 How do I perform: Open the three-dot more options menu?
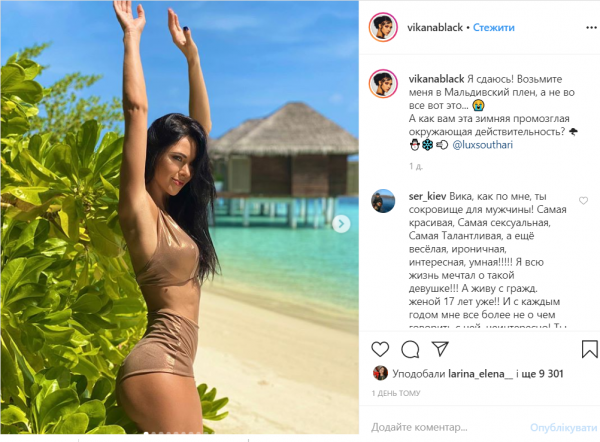pos(591,28)
